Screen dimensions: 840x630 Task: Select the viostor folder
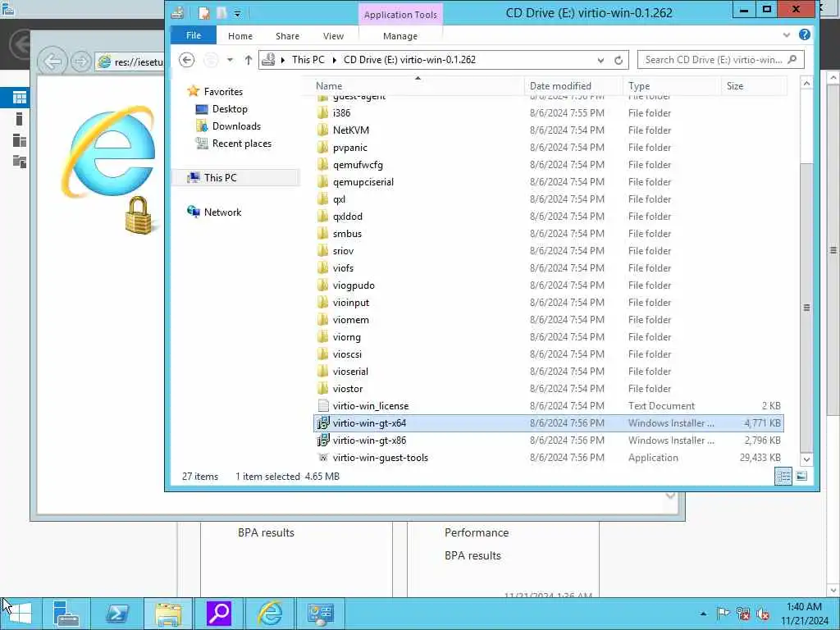pos(348,388)
